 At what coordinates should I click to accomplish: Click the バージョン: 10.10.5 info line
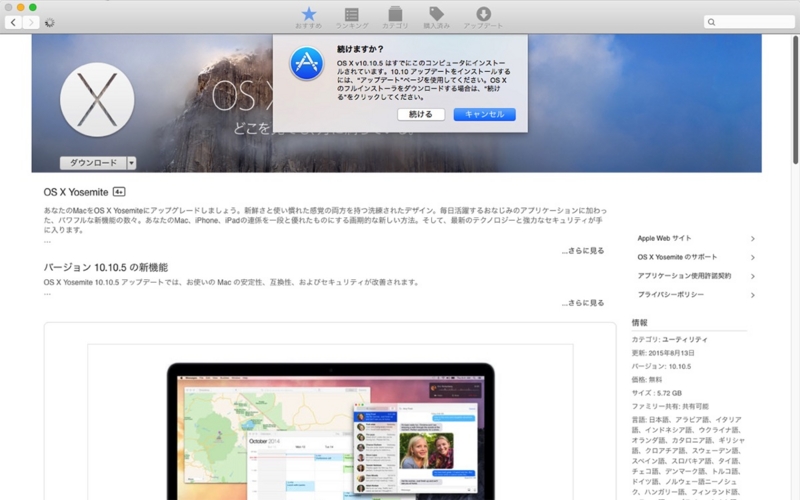(x=661, y=366)
